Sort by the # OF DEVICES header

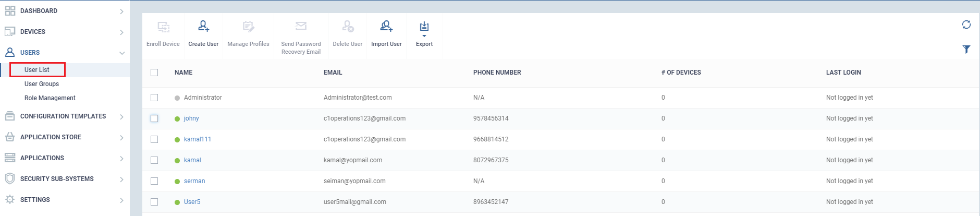point(681,73)
